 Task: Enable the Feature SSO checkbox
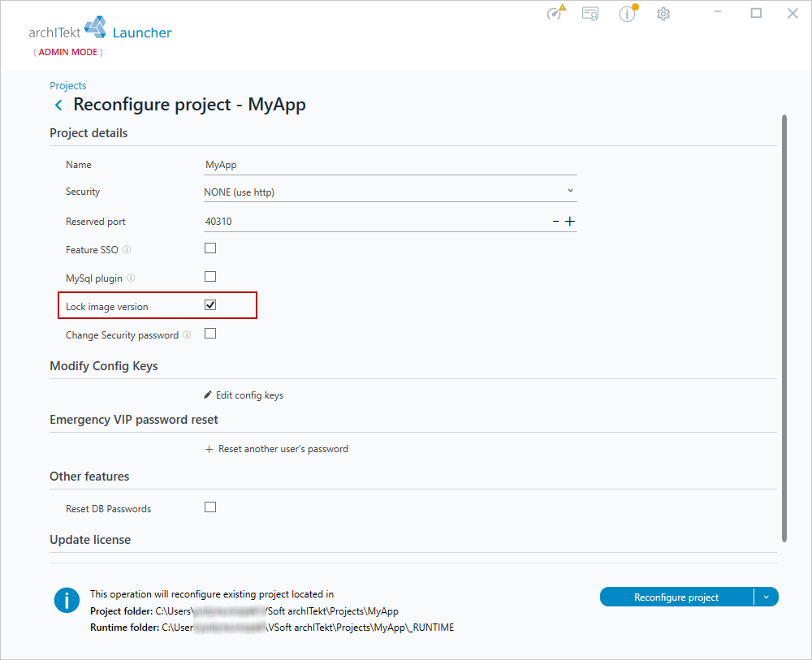210,248
